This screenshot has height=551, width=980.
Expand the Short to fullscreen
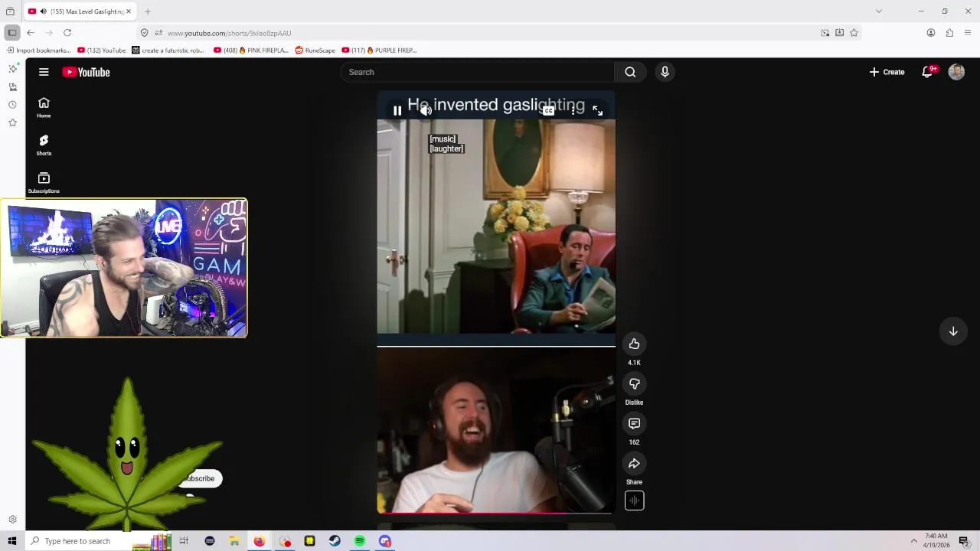click(597, 110)
